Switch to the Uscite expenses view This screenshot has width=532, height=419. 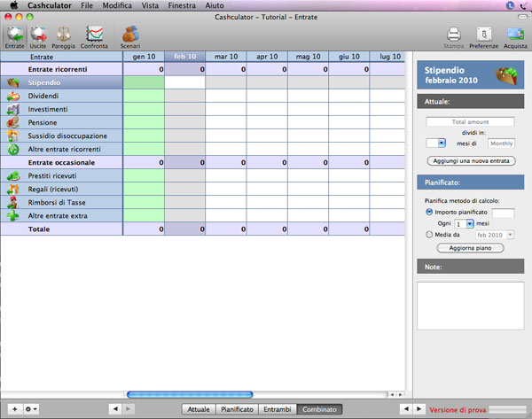coord(38,37)
